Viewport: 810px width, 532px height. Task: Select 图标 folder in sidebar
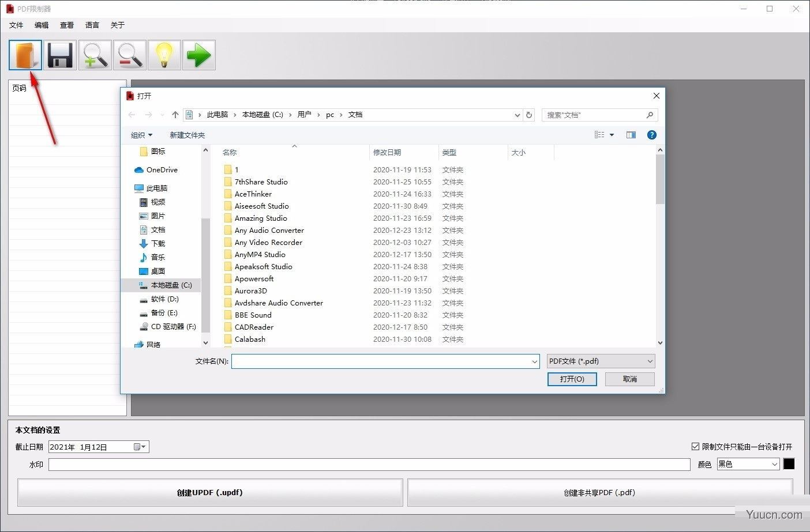[152, 152]
